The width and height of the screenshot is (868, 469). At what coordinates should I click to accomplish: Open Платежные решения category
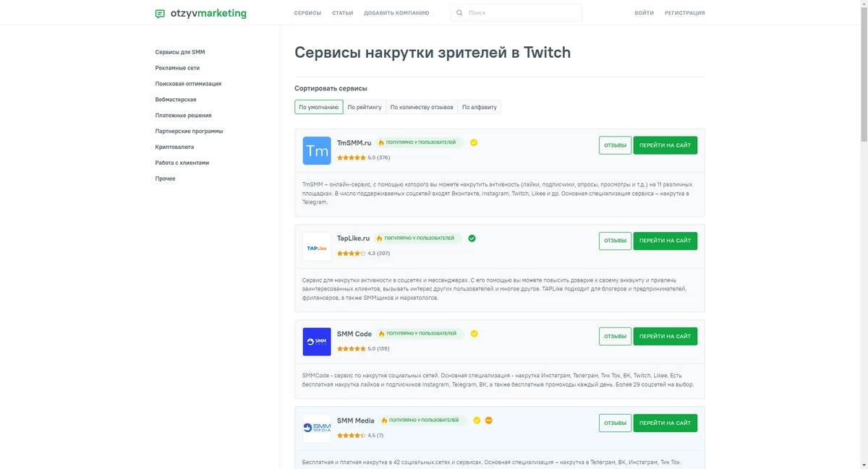(183, 116)
